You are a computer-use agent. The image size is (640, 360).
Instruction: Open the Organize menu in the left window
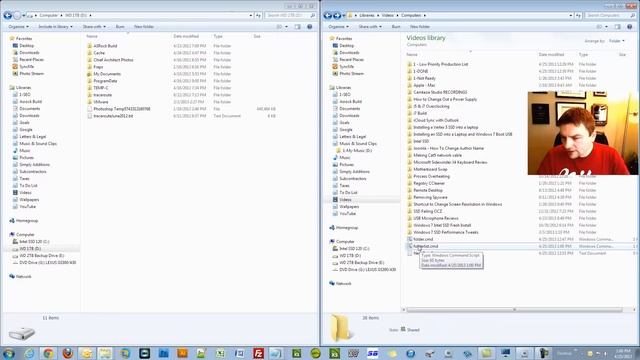click(18, 27)
